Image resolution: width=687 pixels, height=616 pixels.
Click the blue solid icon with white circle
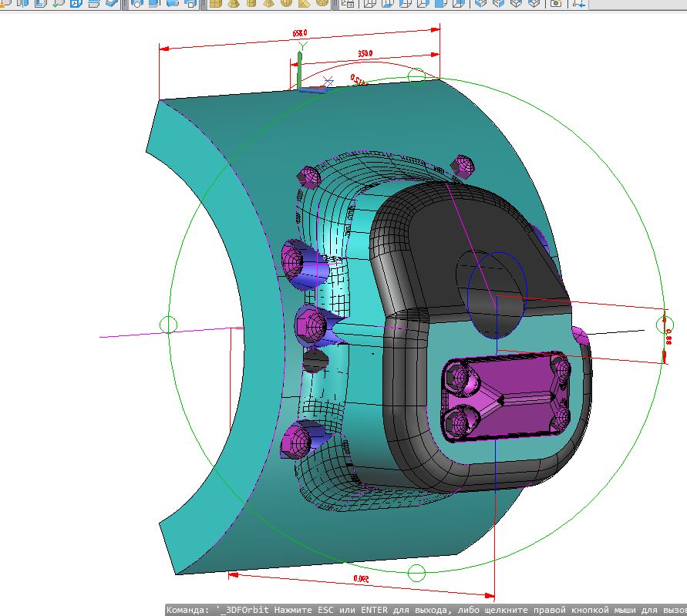[136, 4]
